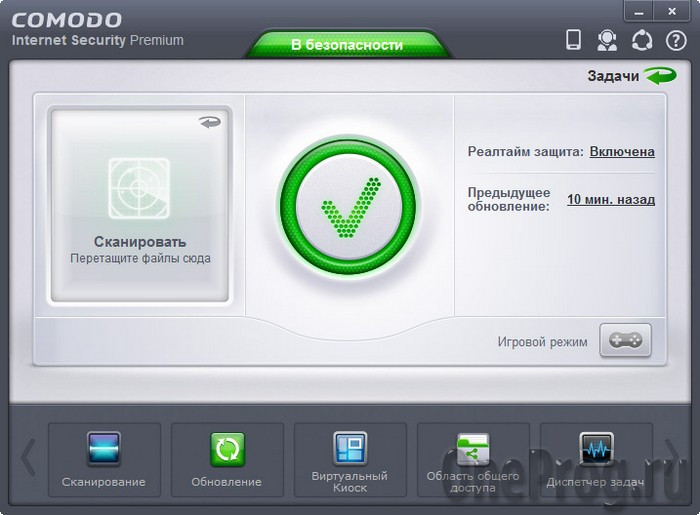Screen dimensions: 700x515
Task: Show further shortcuts with right chevron
Action: point(672,457)
